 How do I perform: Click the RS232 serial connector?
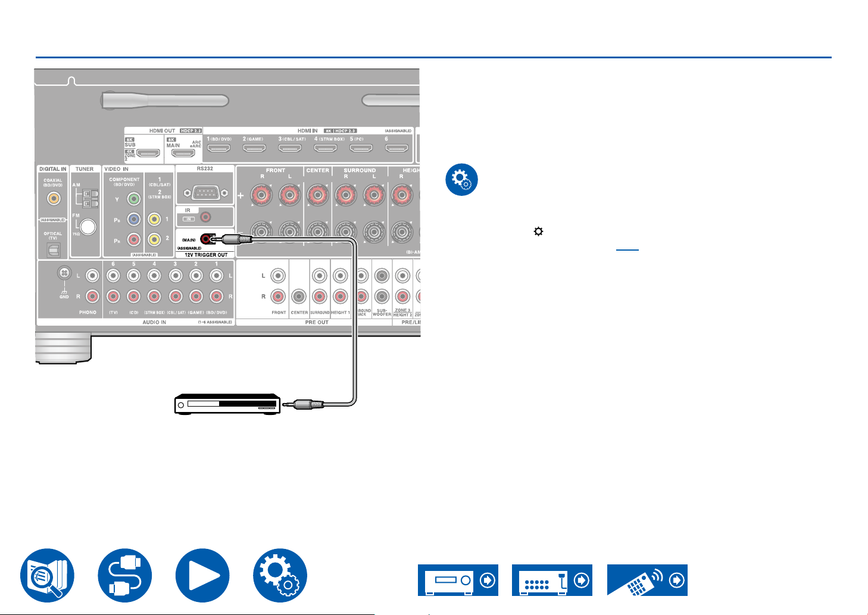205,193
